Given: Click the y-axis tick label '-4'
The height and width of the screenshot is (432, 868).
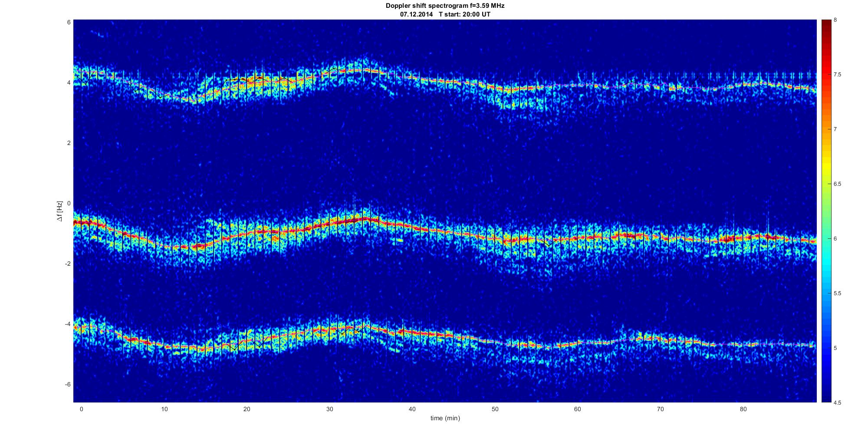Looking at the screenshot, I should tap(68, 324).
